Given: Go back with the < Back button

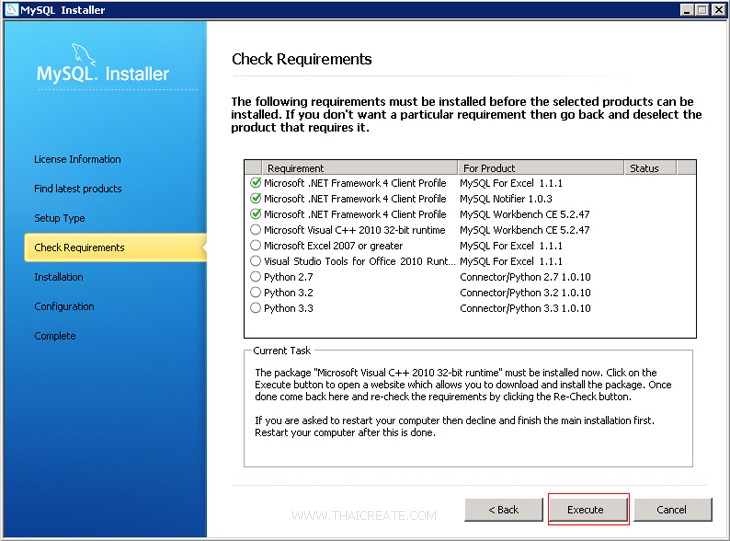Looking at the screenshot, I should [x=504, y=509].
